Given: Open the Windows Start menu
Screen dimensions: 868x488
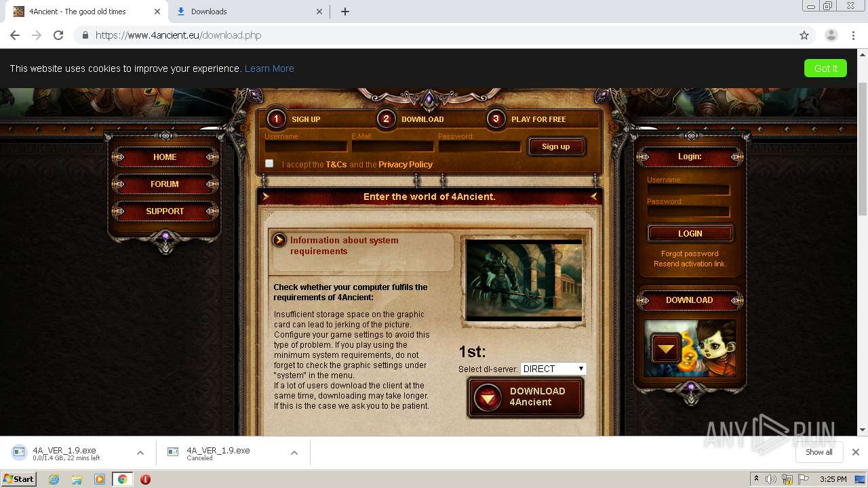Looking at the screenshot, I should tap(18, 479).
